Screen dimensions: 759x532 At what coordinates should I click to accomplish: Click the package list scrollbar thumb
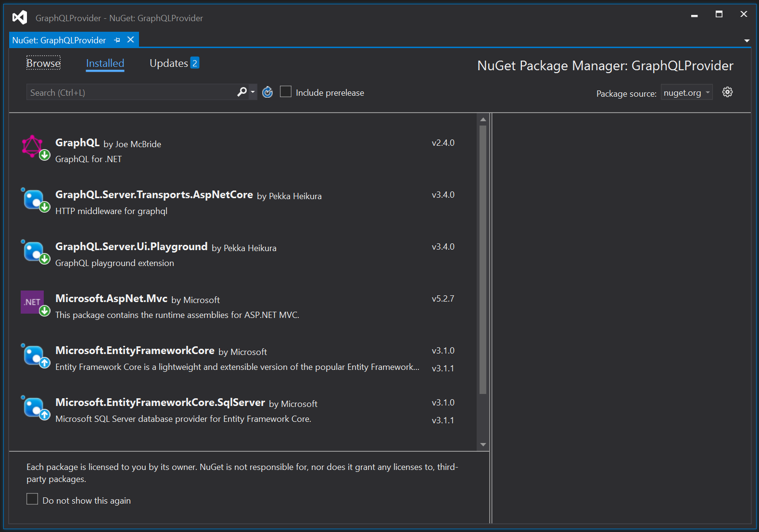[x=483, y=260]
